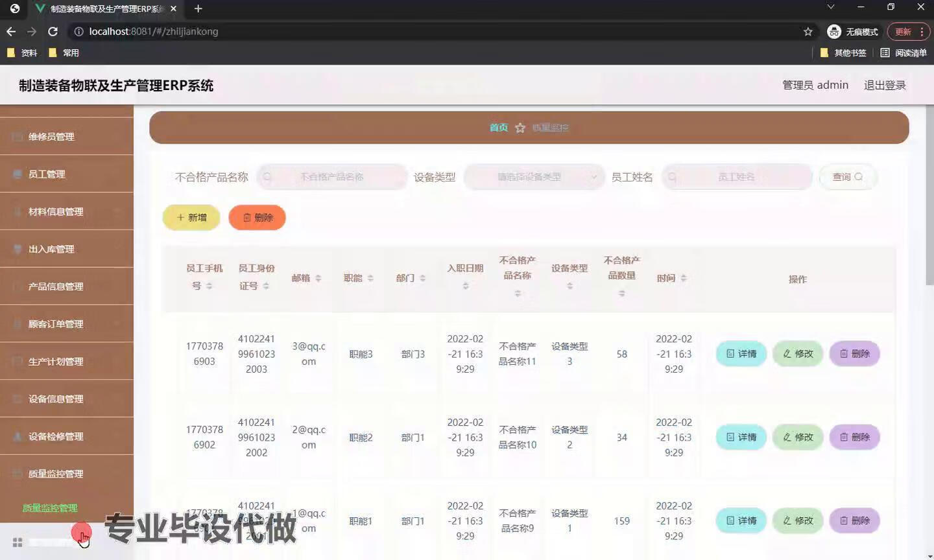Sort by 不合格产品名称 column

tap(518, 294)
